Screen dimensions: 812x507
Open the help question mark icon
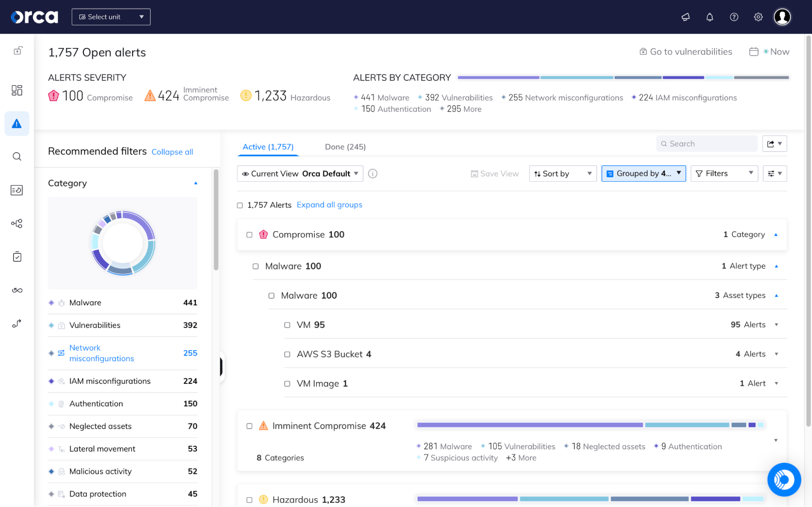tap(734, 17)
